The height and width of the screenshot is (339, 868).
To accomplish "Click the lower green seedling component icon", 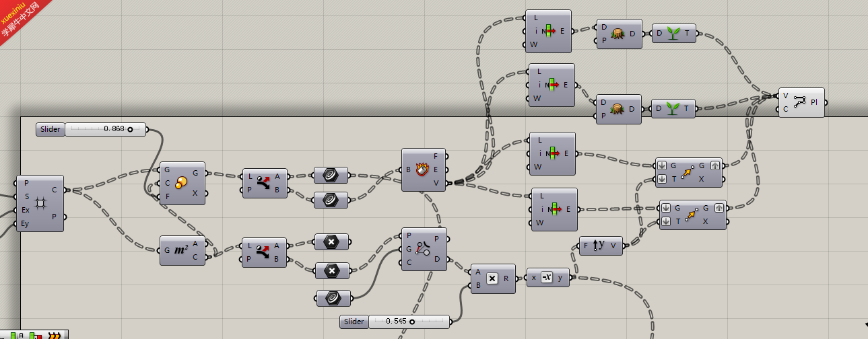I will tap(674, 108).
